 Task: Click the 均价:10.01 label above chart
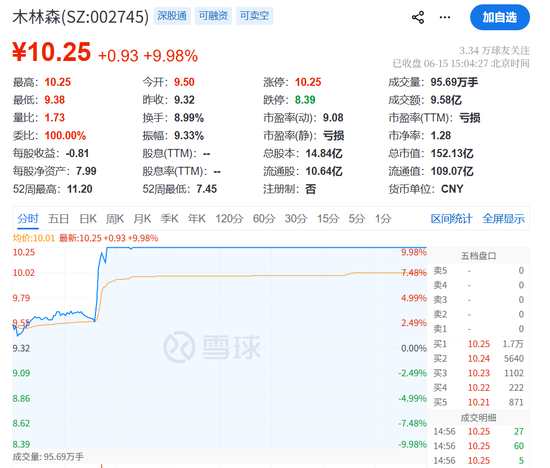click(x=34, y=238)
